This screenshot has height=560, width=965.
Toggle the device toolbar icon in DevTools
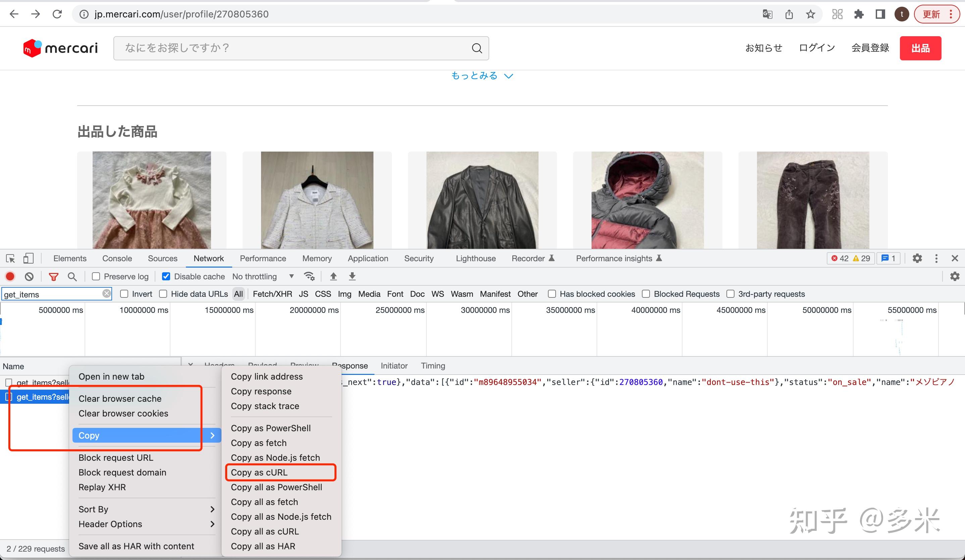click(28, 259)
